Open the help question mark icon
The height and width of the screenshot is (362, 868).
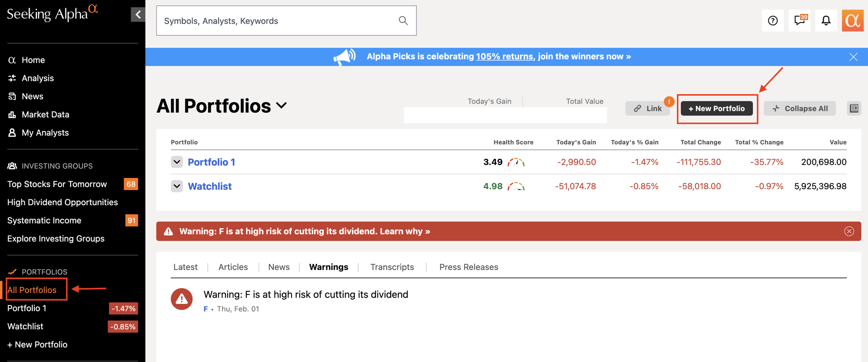click(x=773, y=21)
